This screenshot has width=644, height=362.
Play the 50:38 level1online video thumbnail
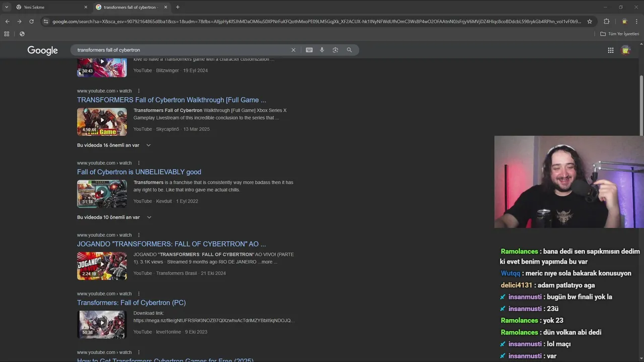(x=102, y=324)
